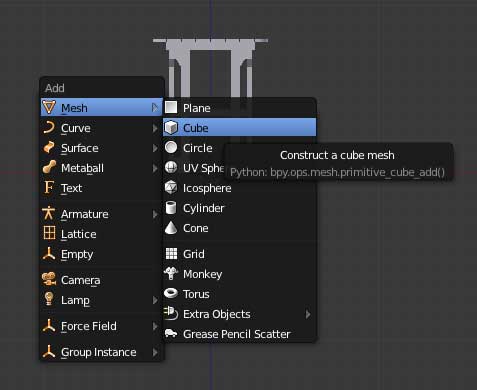
Task: Click the Cube icon
Action: pos(171,127)
